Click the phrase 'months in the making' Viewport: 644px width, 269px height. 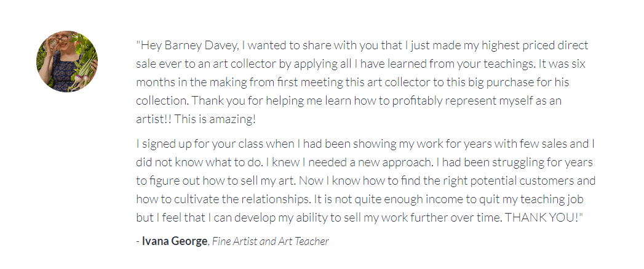[x=190, y=82]
